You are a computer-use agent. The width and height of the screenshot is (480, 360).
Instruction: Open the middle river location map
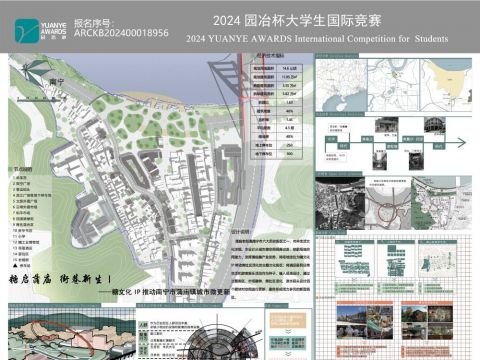[393, 86]
